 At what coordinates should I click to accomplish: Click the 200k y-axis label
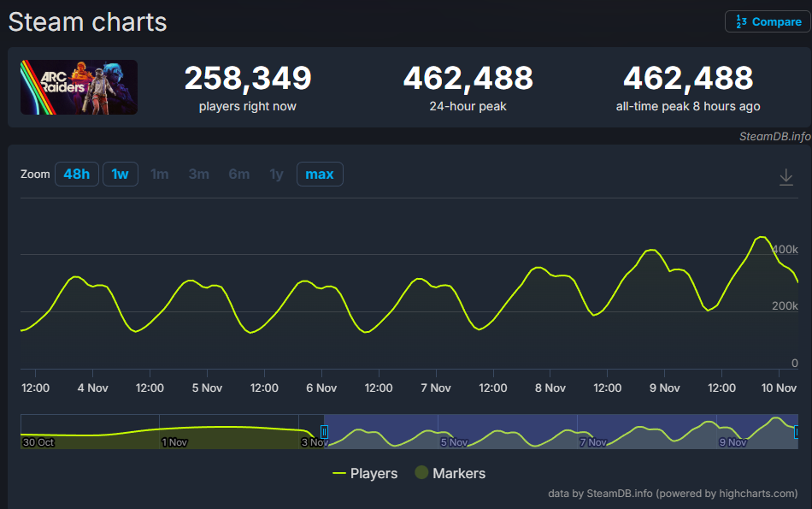[x=785, y=305]
